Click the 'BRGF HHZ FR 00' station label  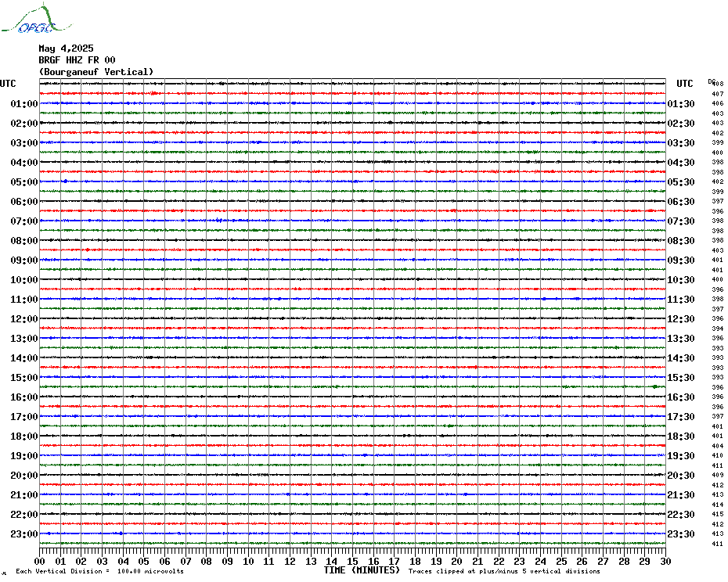[x=77, y=60]
